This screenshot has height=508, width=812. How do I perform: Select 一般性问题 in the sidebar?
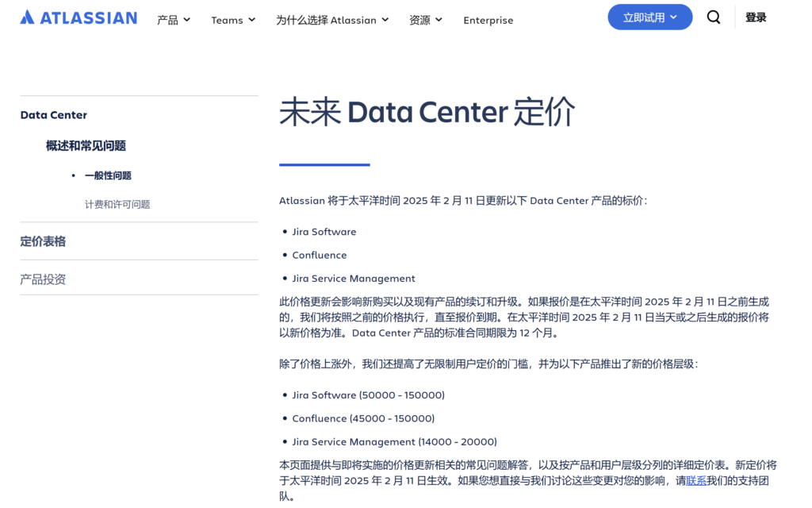pyautogui.click(x=108, y=175)
